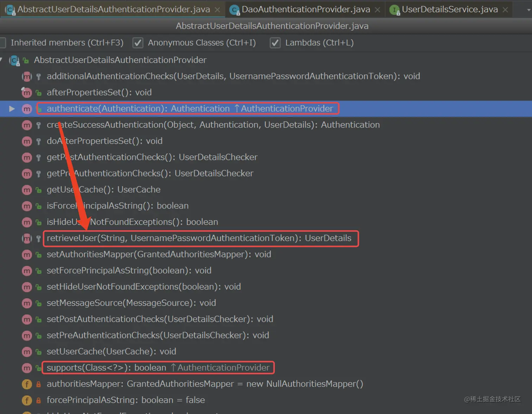This screenshot has width=532, height=414.
Task: Select setForcePrincipalAsString(boolean) row
Action: pos(266,271)
